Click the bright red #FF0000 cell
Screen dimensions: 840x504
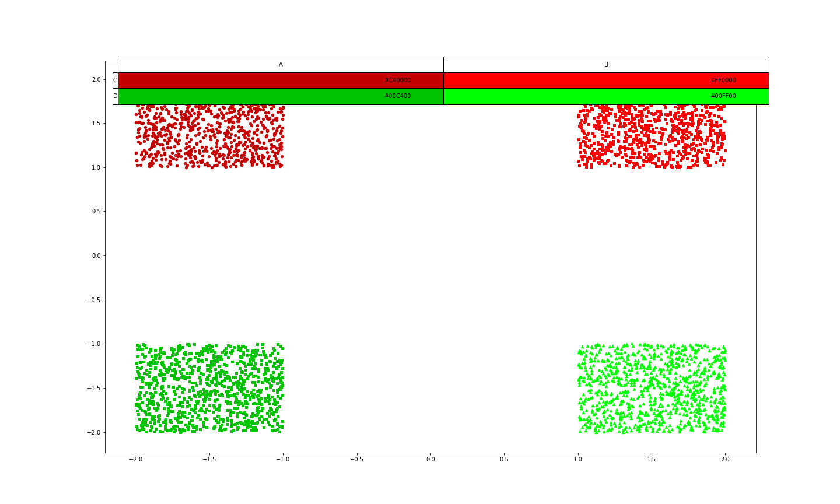coord(606,80)
